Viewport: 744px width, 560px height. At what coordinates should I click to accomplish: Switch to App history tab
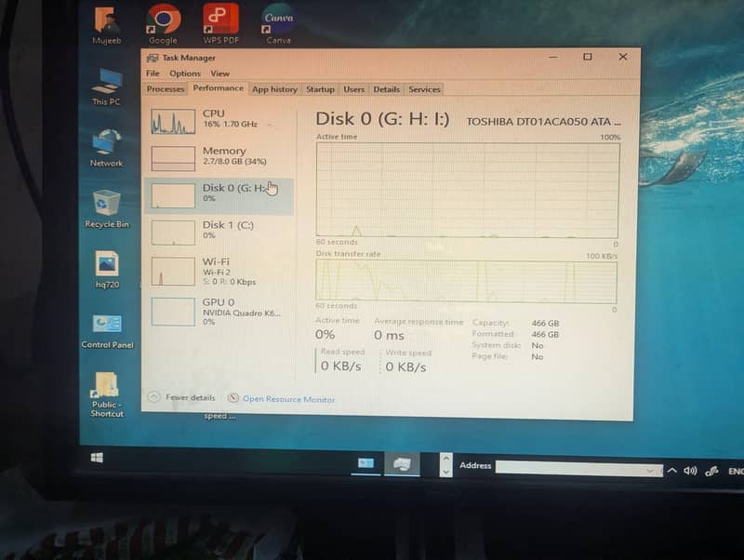pyautogui.click(x=274, y=89)
